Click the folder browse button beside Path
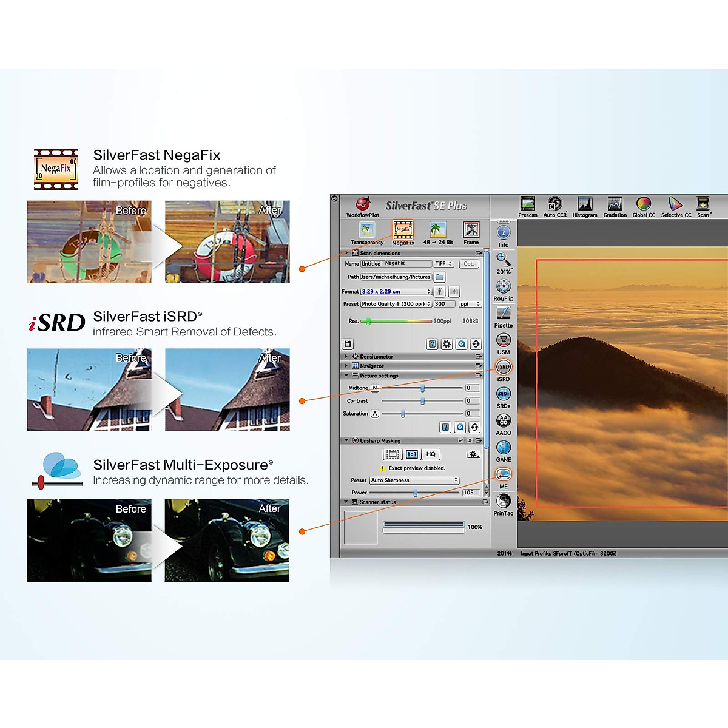This screenshot has height=728, width=728. pos(440,277)
